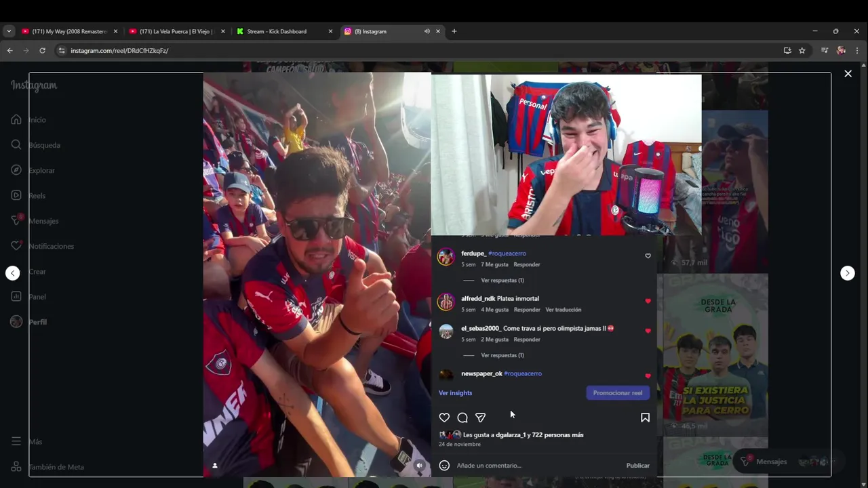
Task: Open the Chrome profile avatar
Action: pyautogui.click(x=842, y=50)
